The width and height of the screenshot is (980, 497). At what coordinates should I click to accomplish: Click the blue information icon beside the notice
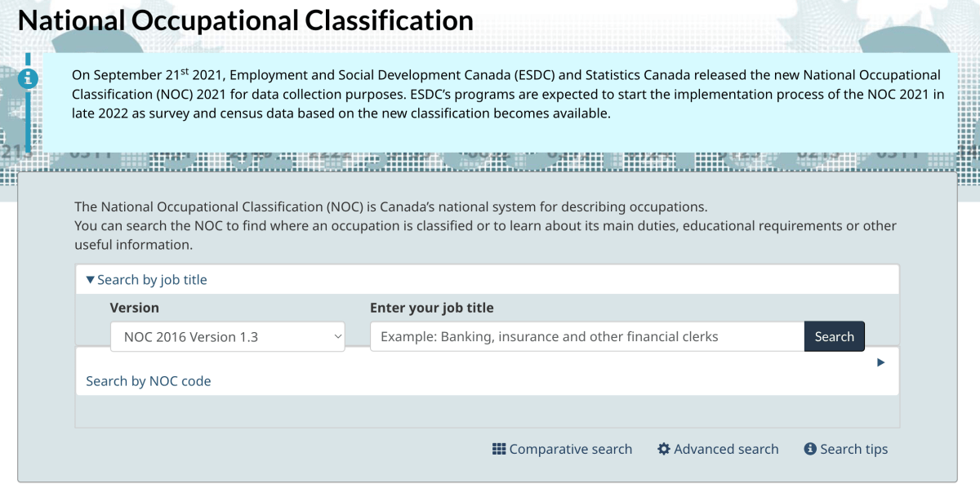click(29, 78)
